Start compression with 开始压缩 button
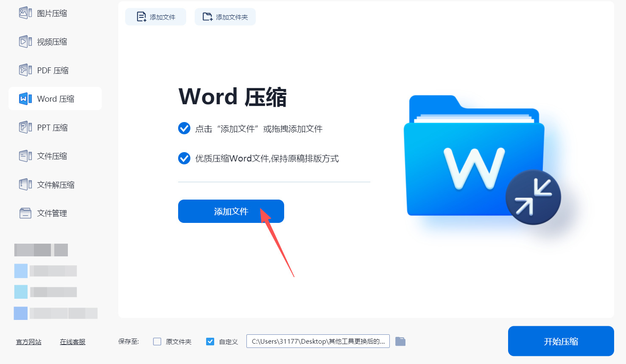Image resolution: width=626 pixels, height=364 pixels. [561, 341]
